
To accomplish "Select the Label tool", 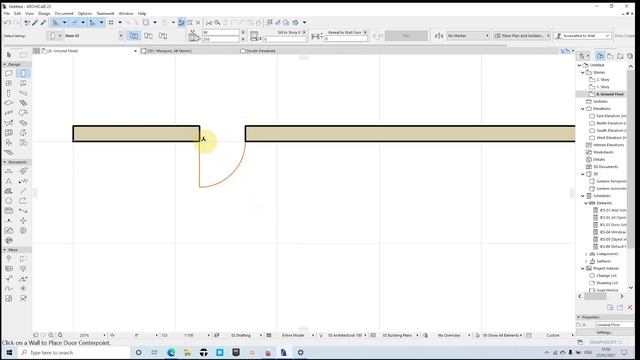I will 23,181.
